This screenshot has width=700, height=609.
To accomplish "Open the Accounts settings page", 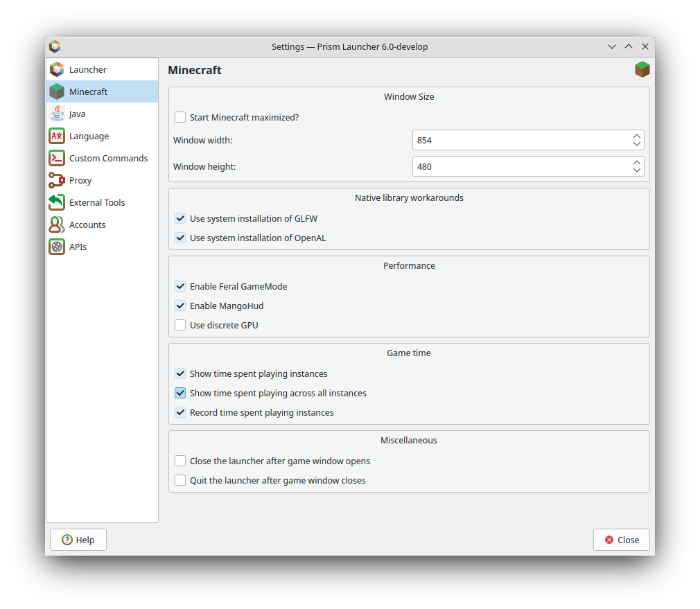I will tap(87, 224).
